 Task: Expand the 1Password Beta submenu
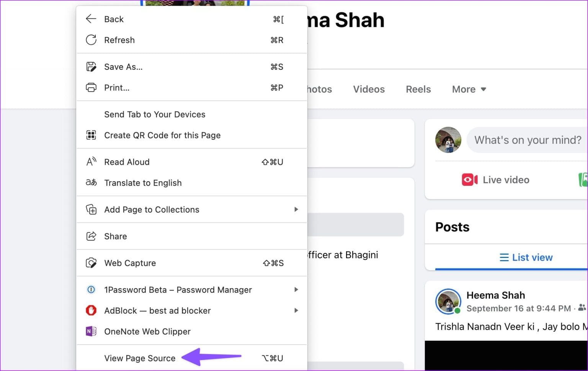[296, 289]
